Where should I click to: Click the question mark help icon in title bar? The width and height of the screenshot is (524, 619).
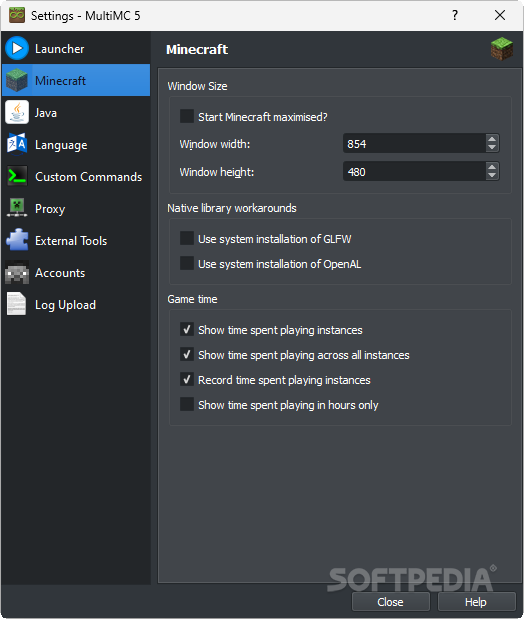(x=455, y=15)
